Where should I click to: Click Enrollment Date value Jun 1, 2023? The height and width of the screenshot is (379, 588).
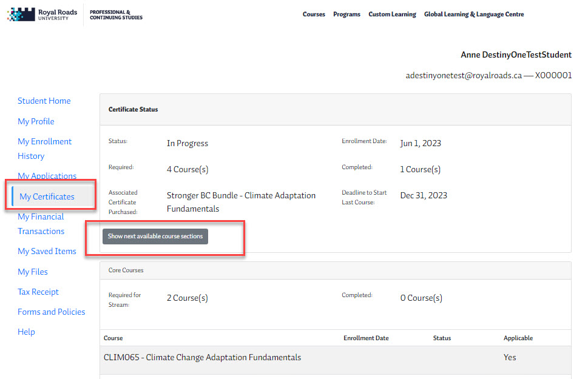tap(421, 143)
